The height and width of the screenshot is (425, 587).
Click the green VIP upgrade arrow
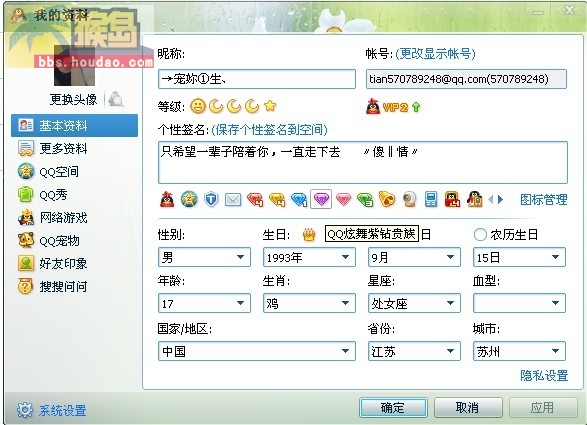coord(416,107)
